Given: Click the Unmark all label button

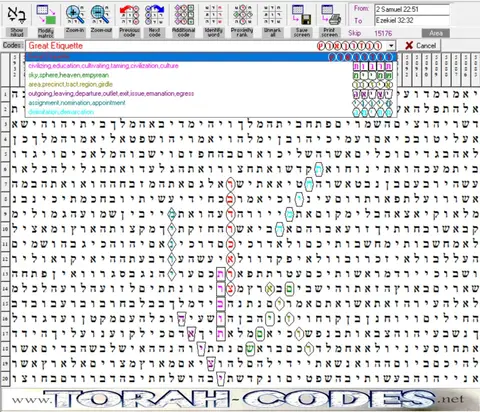Looking at the screenshot, I should [272, 32].
